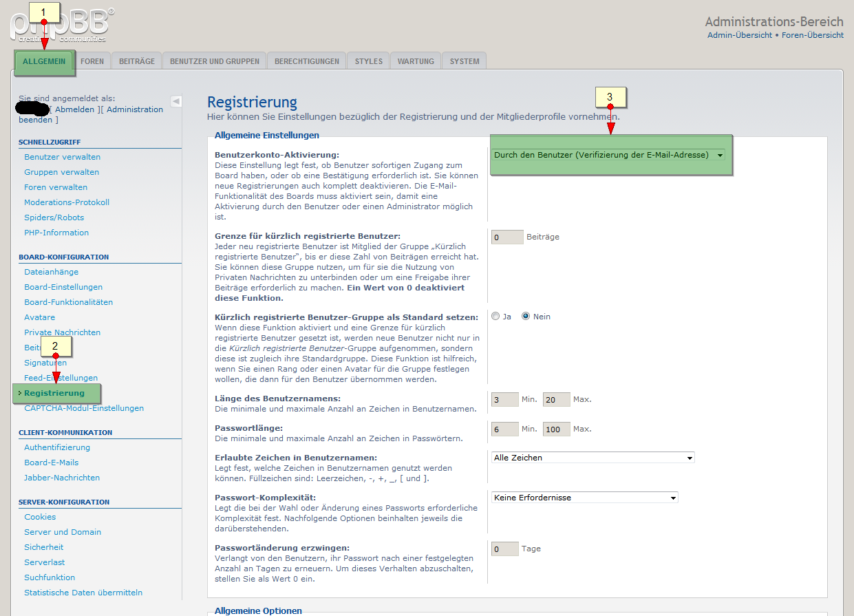Open Benutzer verwalten in the sidebar
854x616 pixels.
tap(62, 157)
